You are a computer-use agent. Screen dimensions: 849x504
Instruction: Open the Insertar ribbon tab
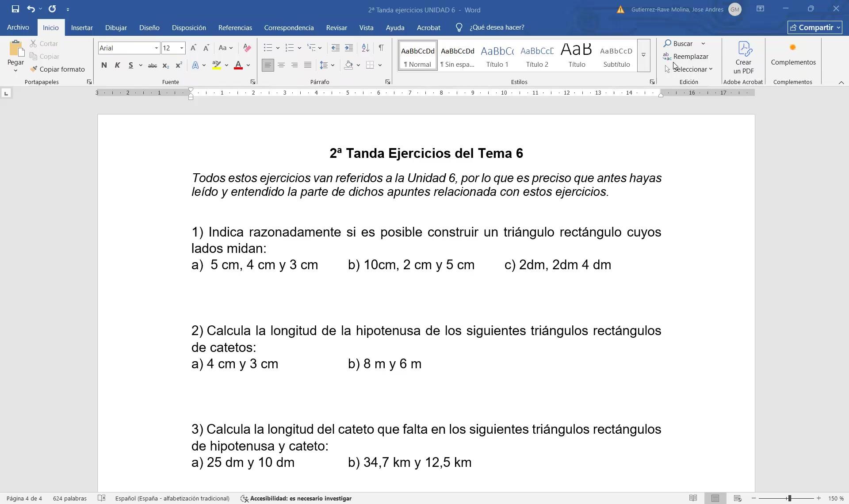[x=82, y=27]
